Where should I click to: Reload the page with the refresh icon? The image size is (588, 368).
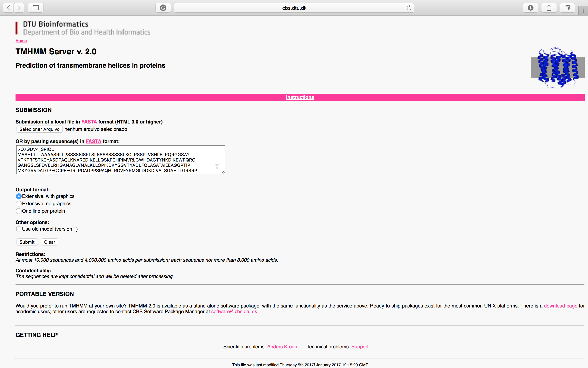(409, 8)
